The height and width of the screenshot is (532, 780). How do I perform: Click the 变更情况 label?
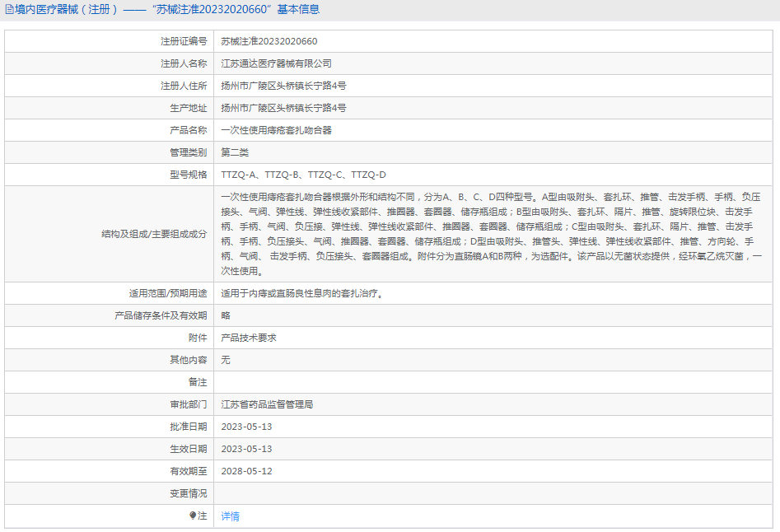click(x=189, y=493)
